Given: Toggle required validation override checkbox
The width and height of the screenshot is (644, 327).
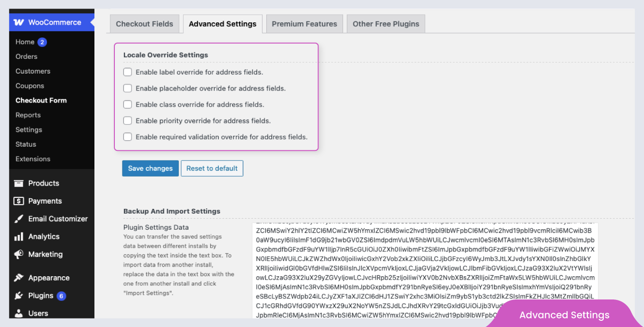Looking at the screenshot, I should [128, 137].
